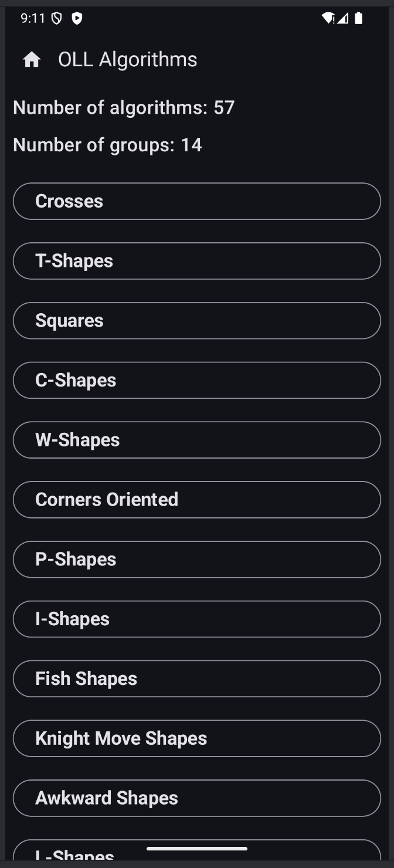Viewport: 394px width, 868px height.
Task: Open the T-Shapes group
Action: click(x=196, y=260)
